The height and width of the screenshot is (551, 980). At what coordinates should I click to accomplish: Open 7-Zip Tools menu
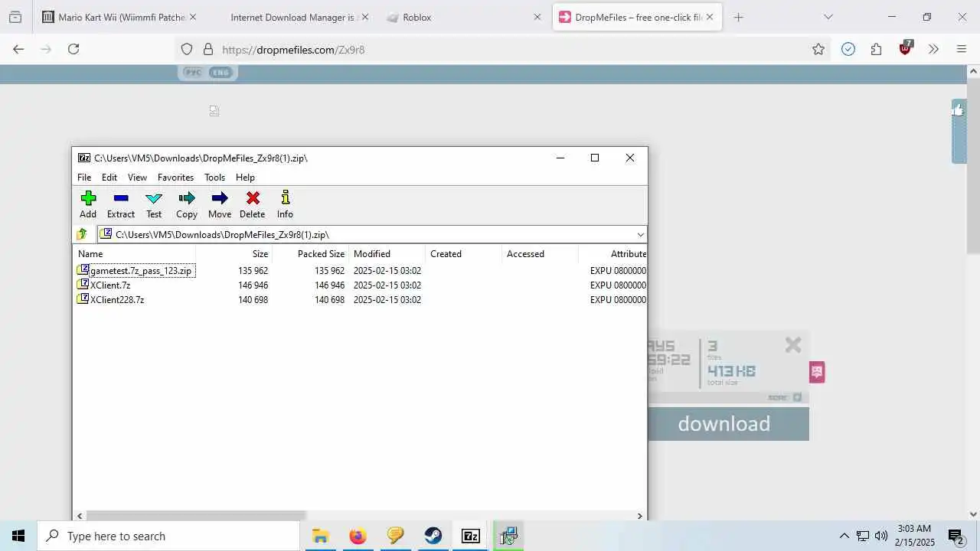(x=214, y=178)
